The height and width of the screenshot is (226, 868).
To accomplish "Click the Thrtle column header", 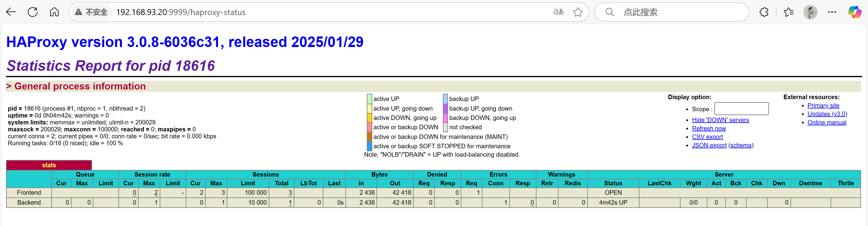I will [x=846, y=183].
